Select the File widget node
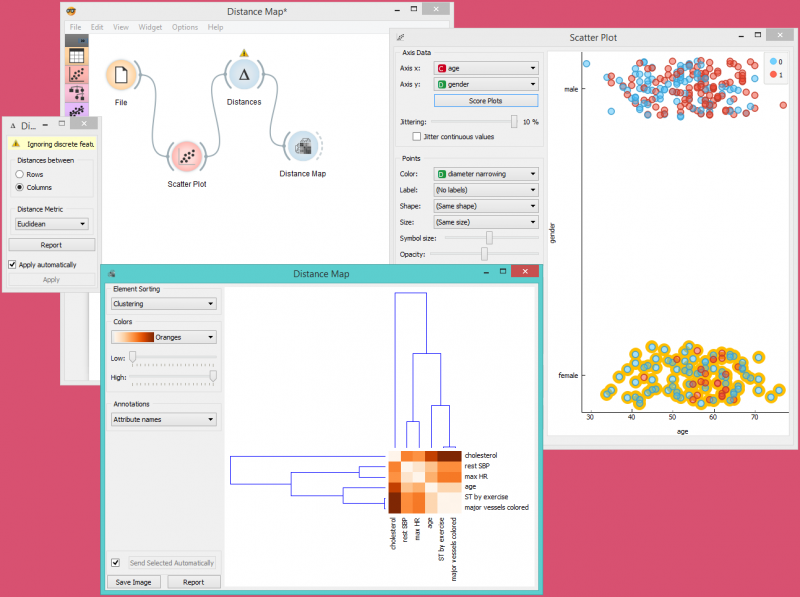 pos(121,75)
